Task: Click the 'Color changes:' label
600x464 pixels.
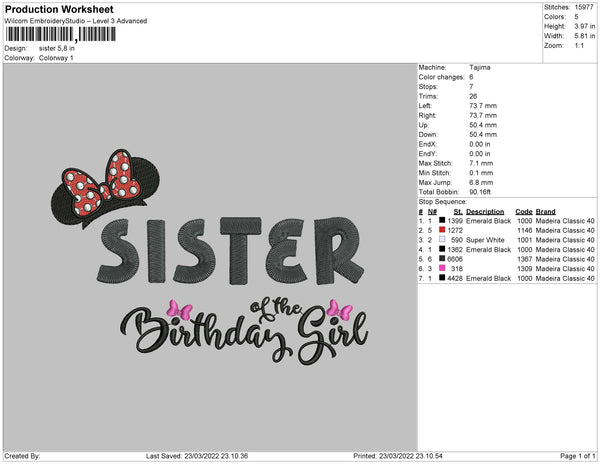Action: 441,77
